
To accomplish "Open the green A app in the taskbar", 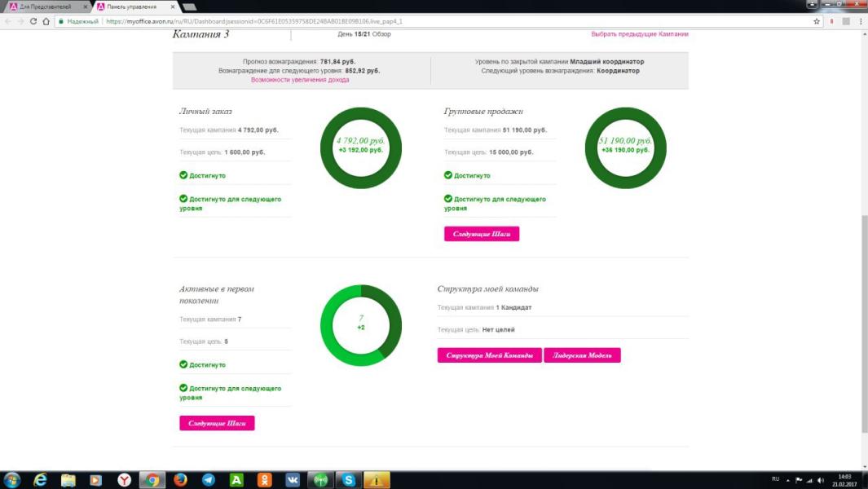I will (236, 479).
